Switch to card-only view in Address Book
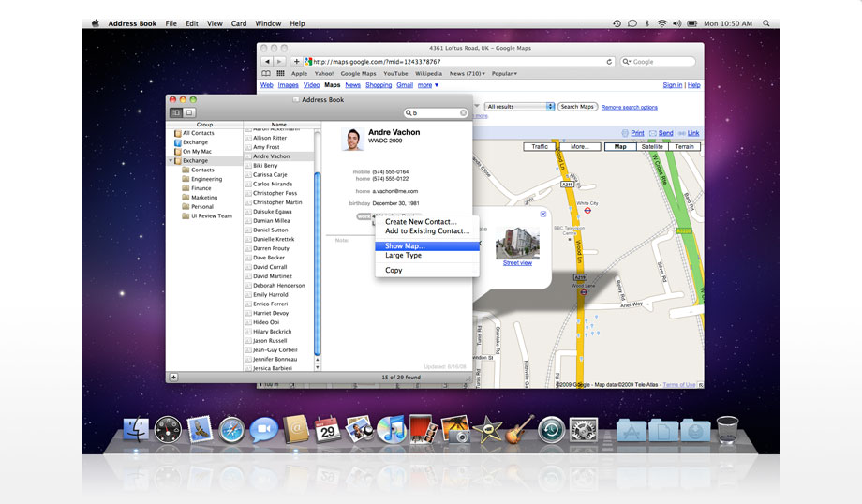 tap(188, 112)
